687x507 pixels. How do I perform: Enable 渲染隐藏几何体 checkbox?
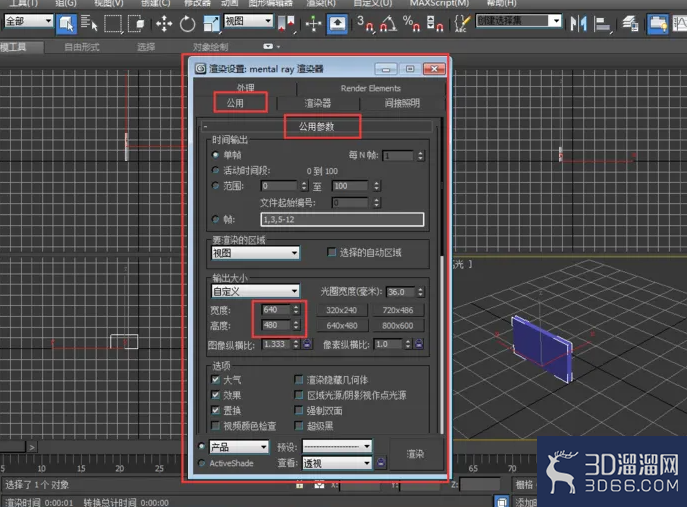299,379
